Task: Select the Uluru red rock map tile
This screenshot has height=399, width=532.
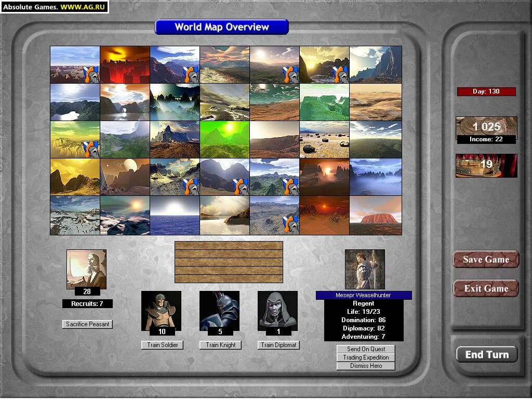Action: click(375, 215)
